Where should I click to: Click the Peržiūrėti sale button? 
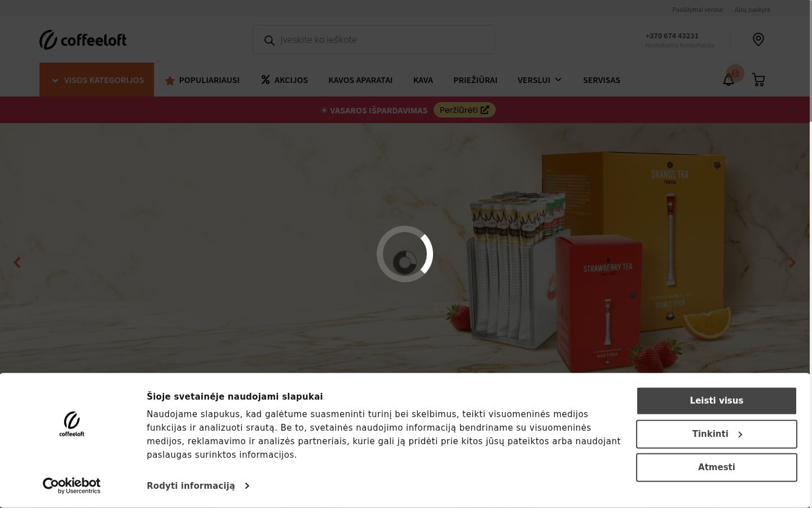(465, 110)
